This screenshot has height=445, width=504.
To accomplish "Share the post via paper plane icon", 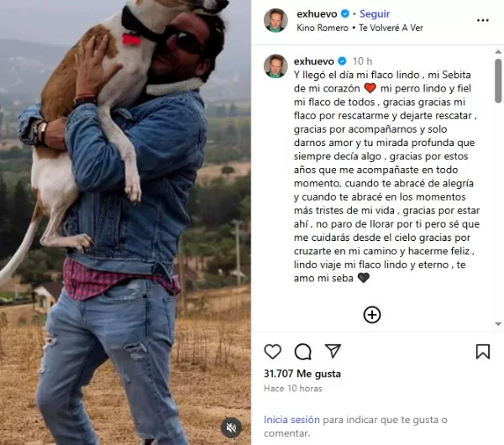I will (333, 351).
